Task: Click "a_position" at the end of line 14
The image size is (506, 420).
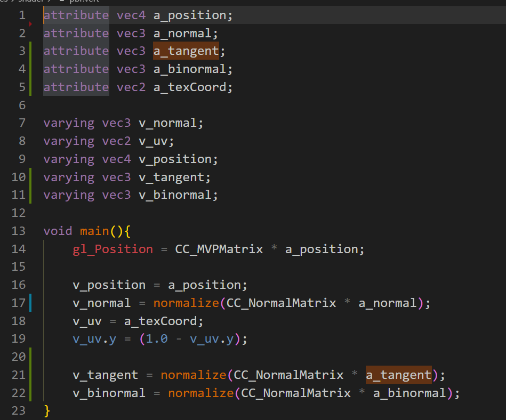Action: (x=322, y=249)
